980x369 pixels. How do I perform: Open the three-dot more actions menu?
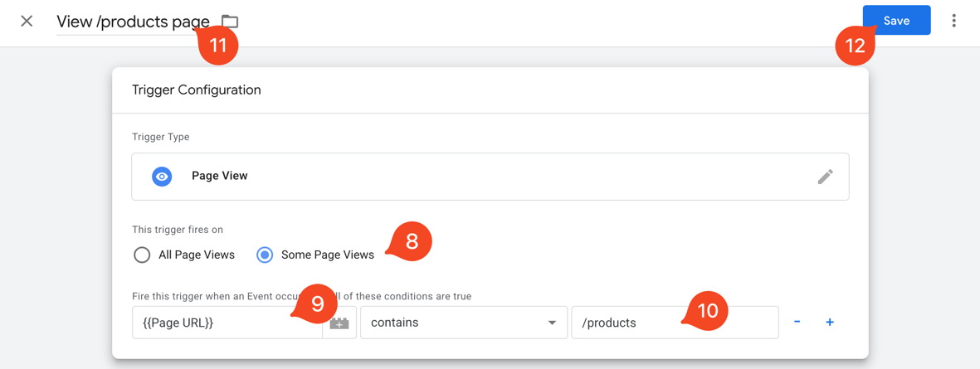click(953, 21)
